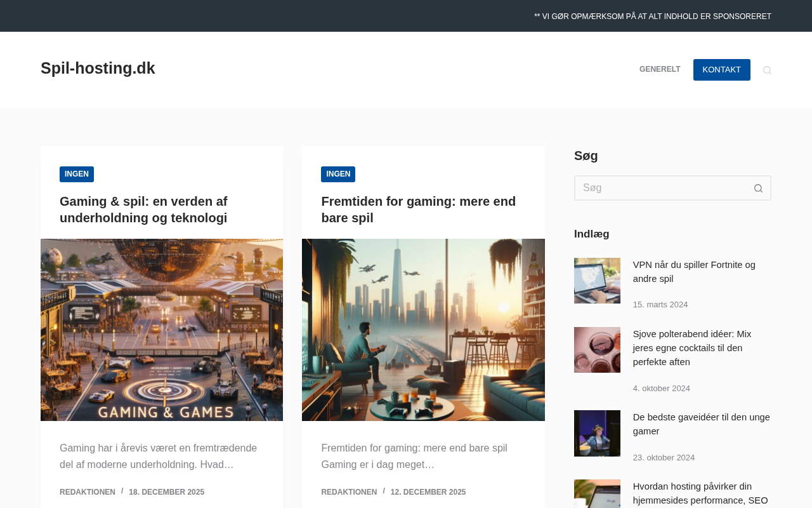Select Ingen category tag on first post
This screenshot has height=508, width=812.
[77, 174]
